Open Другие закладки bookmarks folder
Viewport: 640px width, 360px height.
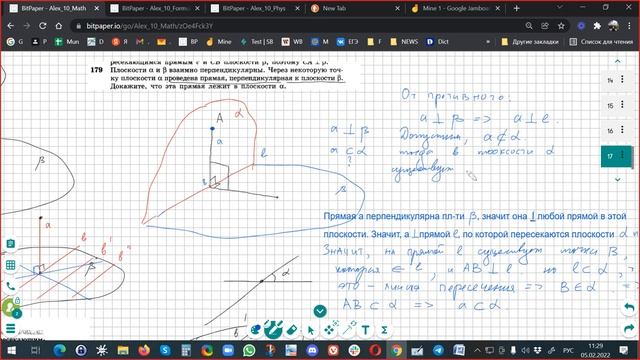(530, 42)
